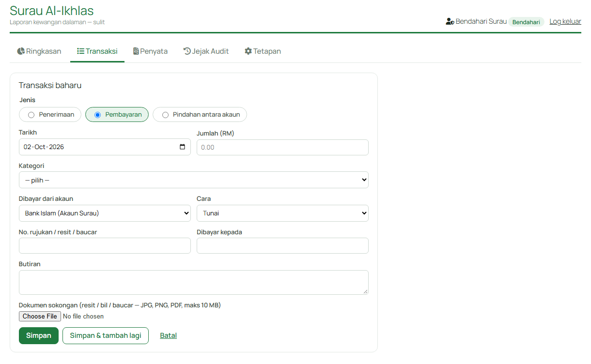
Task: Switch to the Ringkasan tab
Action: (x=39, y=51)
